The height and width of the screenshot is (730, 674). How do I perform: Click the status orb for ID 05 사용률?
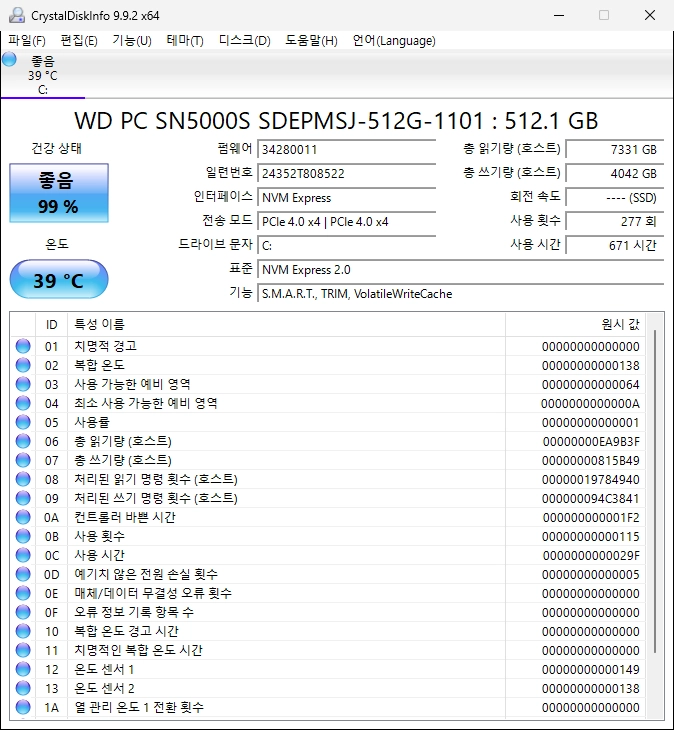(23, 422)
